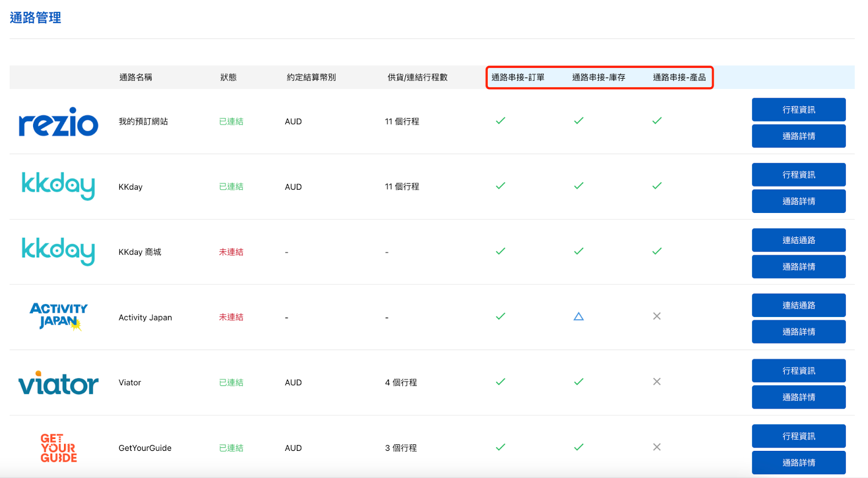868x478 pixels.
Task: Click 未連結 status in Activity Japan row
Action: pyautogui.click(x=231, y=317)
